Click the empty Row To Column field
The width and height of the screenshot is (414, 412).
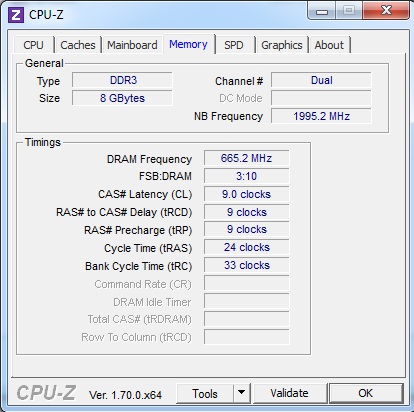tap(247, 337)
